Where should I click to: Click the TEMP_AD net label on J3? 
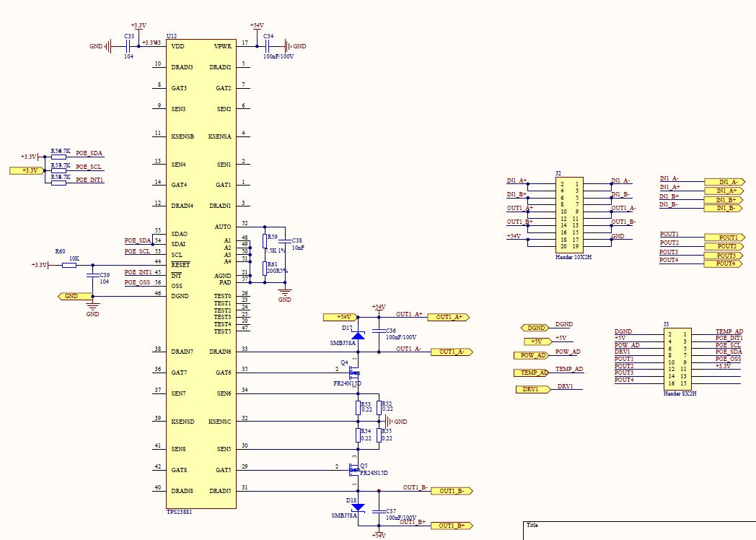tap(729, 331)
